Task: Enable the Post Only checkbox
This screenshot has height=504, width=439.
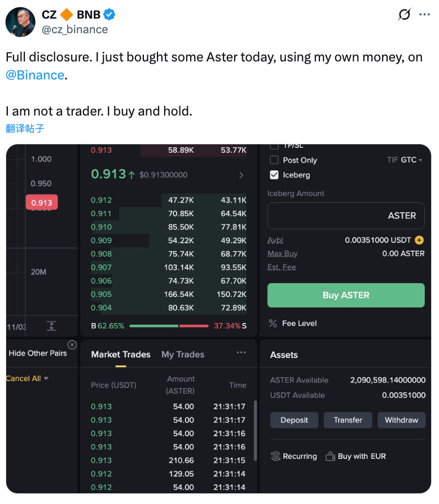Action: (275, 160)
